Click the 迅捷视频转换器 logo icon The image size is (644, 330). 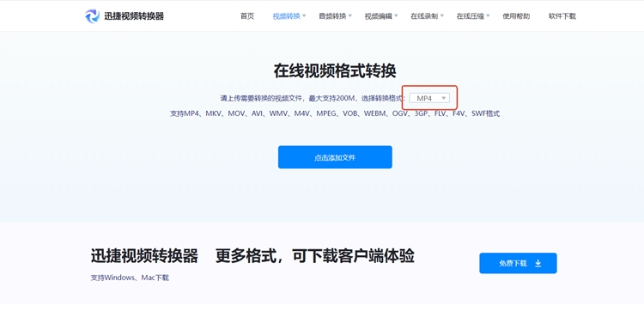[93, 16]
